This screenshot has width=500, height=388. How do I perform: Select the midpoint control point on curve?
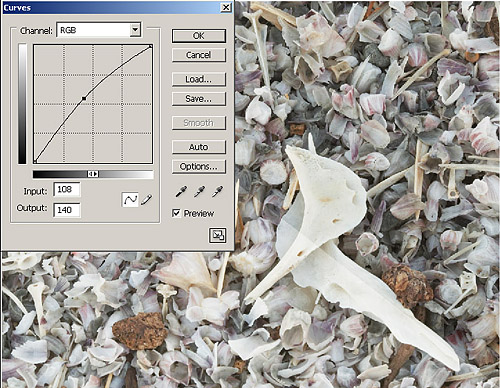pyautogui.click(x=84, y=98)
